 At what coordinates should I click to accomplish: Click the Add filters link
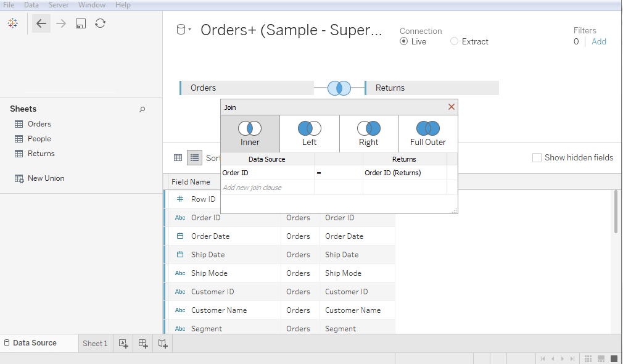pos(599,41)
